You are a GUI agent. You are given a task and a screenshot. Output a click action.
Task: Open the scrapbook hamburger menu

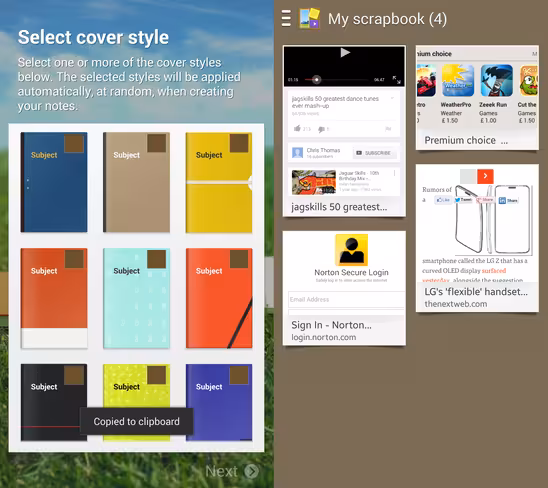click(x=286, y=19)
